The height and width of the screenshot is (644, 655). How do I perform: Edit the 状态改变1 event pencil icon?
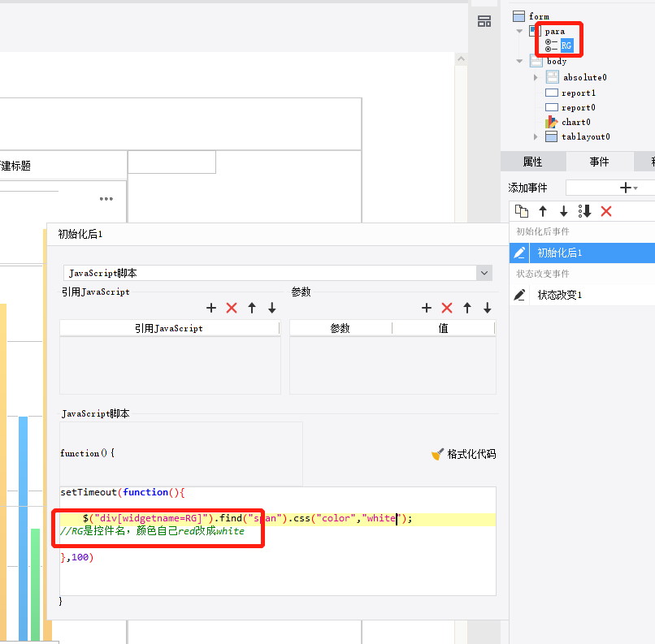519,295
